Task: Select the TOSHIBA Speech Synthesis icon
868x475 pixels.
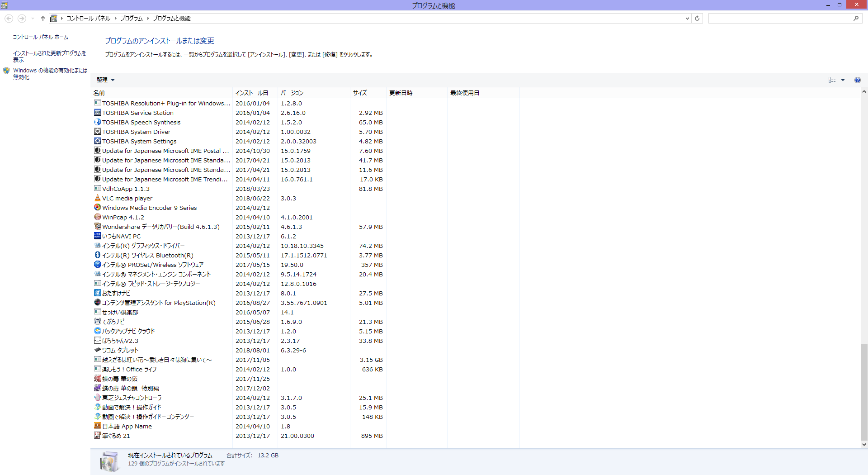Action: [97, 122]
